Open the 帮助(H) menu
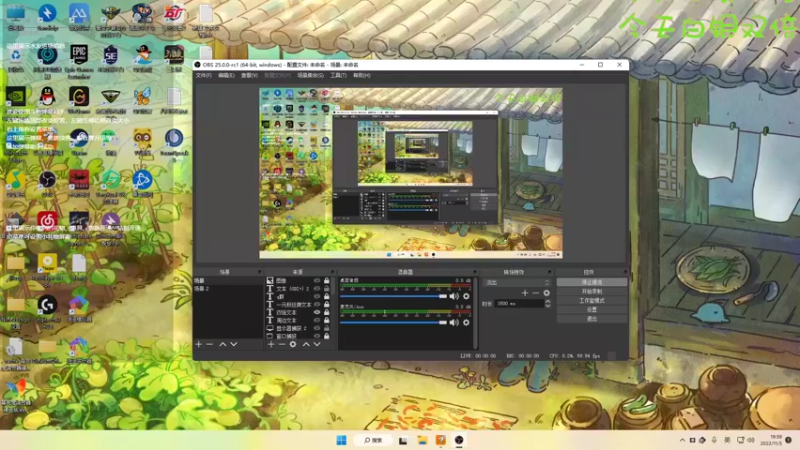Screen dimensions: 800x450 pos(362,76)
